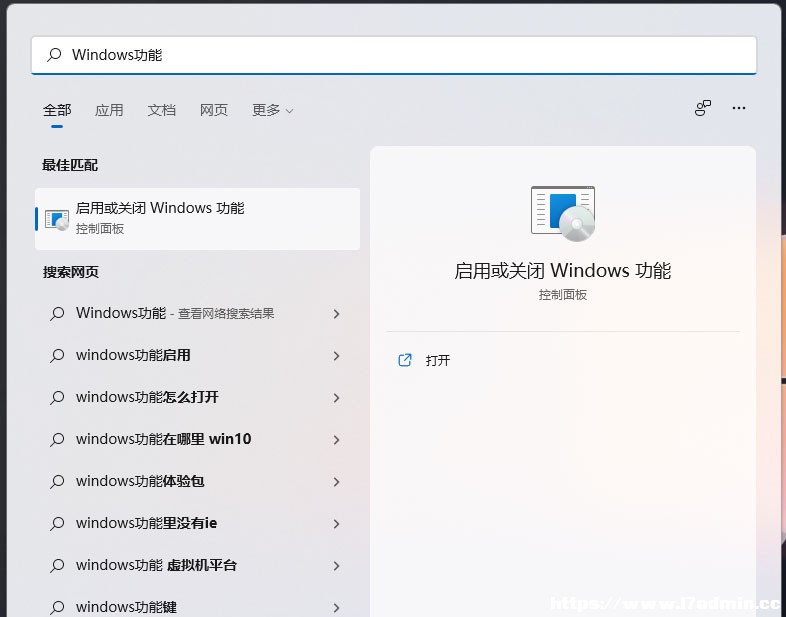Click the 搜索网页 section heading

coord(71,272)
